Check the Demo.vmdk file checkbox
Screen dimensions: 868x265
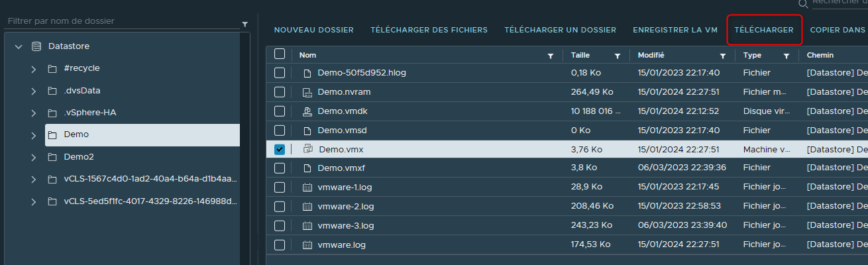[280, 111]
